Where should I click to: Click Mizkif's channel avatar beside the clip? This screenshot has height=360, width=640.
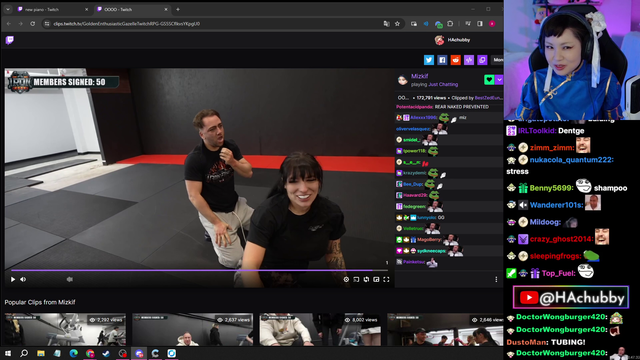pos(403,80)
